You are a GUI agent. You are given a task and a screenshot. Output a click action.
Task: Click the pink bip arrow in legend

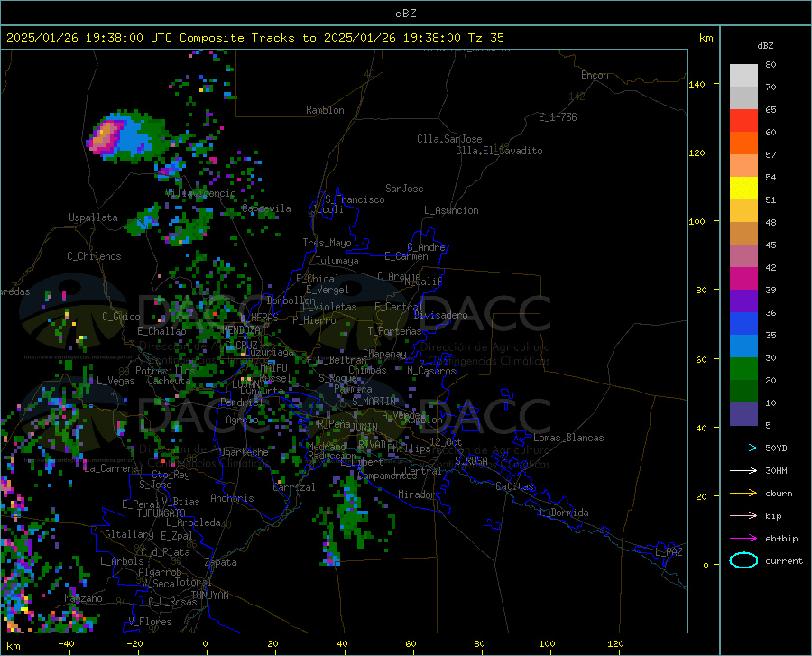coord(743,516)
